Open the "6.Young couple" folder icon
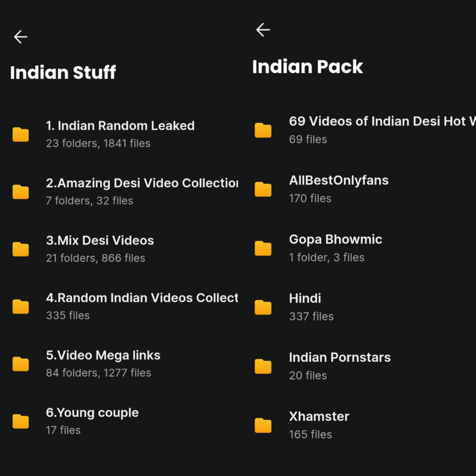The height and width of the screenshot is (476, 476). point(20,421)
